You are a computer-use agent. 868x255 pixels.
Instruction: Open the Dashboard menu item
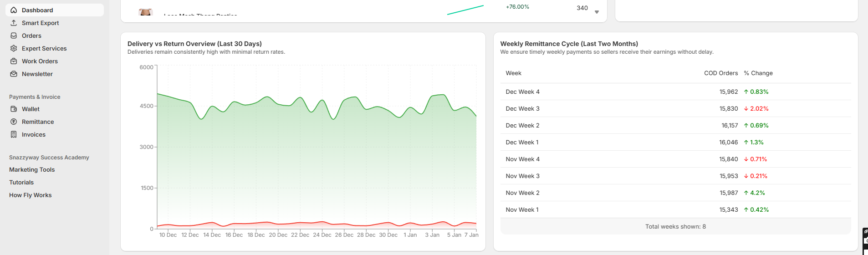[x=55, y=10]
